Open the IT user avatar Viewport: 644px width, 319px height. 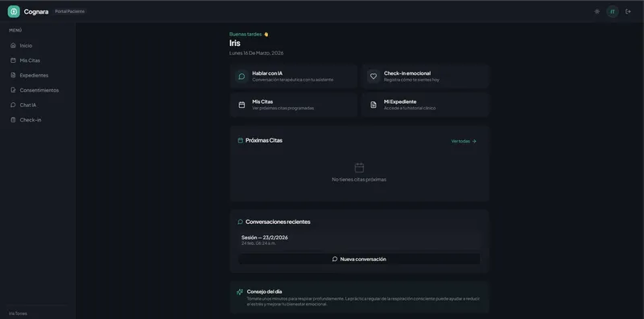click(613, 11)
